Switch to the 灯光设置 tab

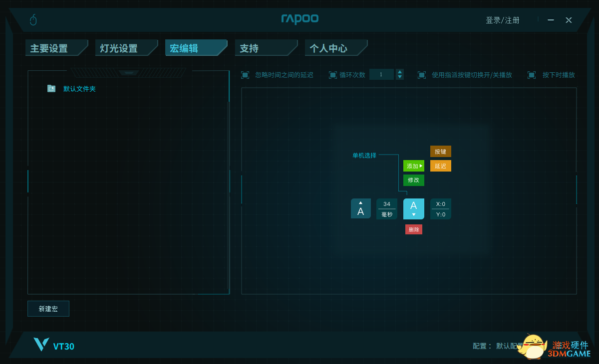pos(126,48)
